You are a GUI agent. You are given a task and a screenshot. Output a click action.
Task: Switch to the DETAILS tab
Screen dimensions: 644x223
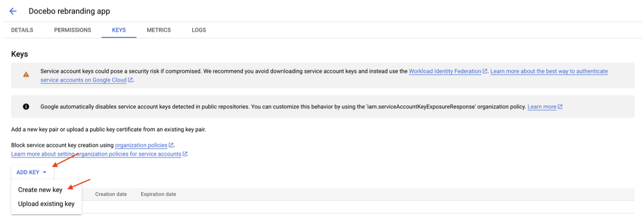(x=22, y=30)
